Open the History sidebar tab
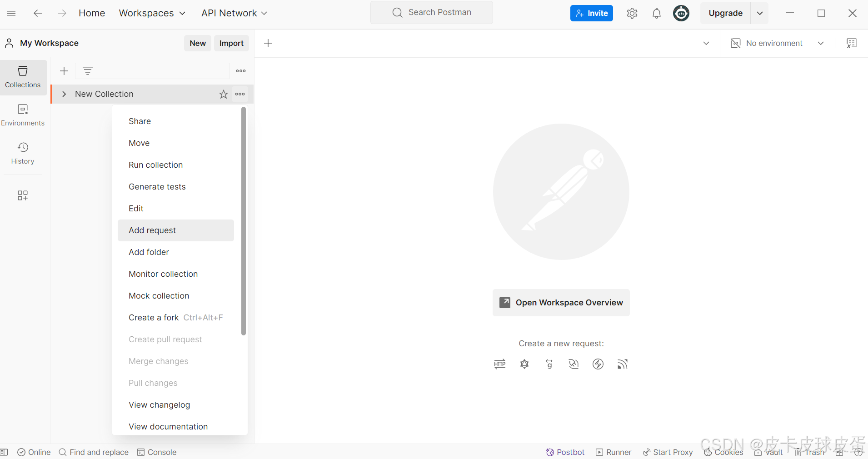This screenshot has width=868, height=459. coord(23,154)
